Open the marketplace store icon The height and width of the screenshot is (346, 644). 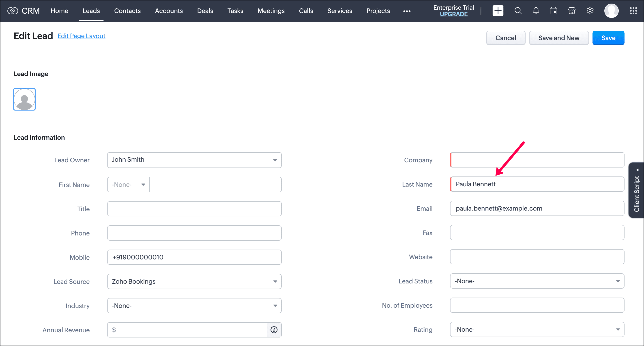point(571,11)
